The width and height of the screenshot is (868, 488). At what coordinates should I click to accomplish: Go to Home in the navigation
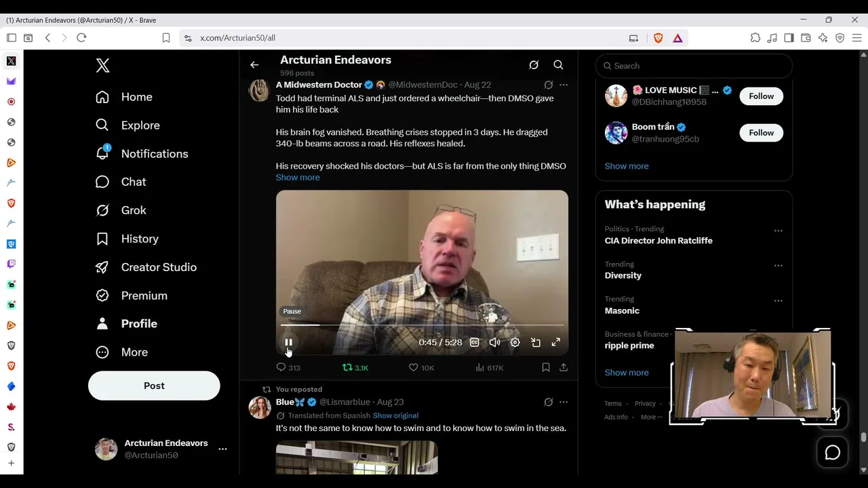(124, 97)
